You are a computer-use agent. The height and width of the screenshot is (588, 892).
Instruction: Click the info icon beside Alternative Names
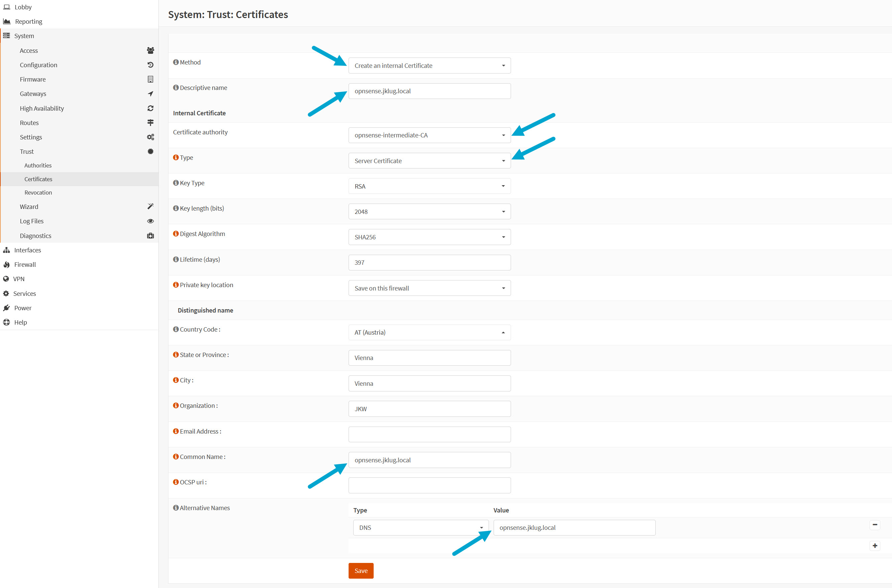[x=175, y=507]
